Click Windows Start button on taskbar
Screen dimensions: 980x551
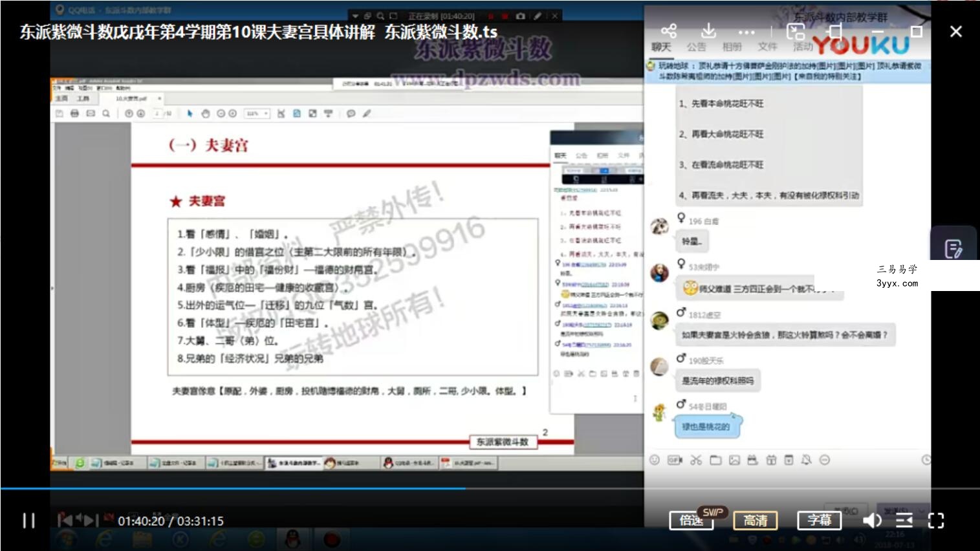68,539
